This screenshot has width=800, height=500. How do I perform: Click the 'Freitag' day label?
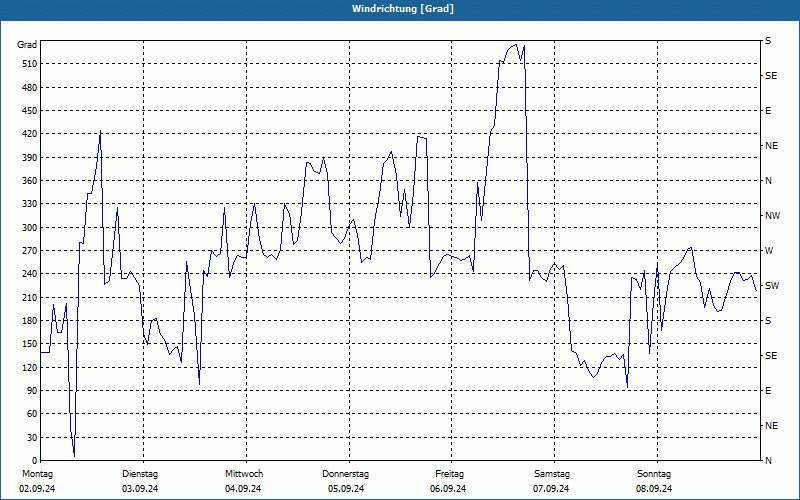449,474
